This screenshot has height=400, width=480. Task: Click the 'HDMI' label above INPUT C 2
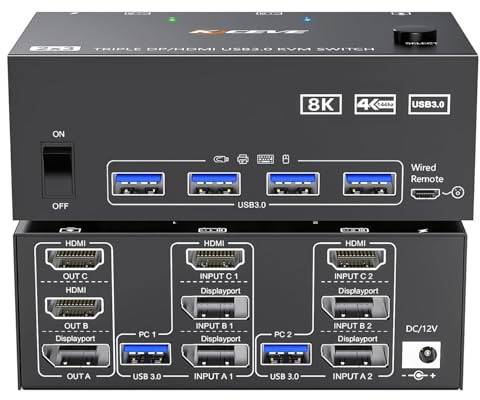click(x=355, y=243)
